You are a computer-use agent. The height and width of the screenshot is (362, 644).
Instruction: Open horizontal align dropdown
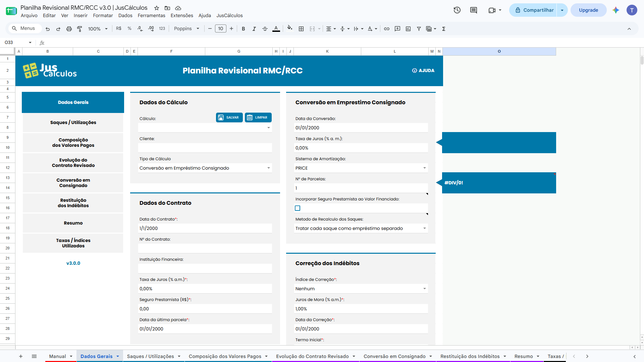point(331,29)
